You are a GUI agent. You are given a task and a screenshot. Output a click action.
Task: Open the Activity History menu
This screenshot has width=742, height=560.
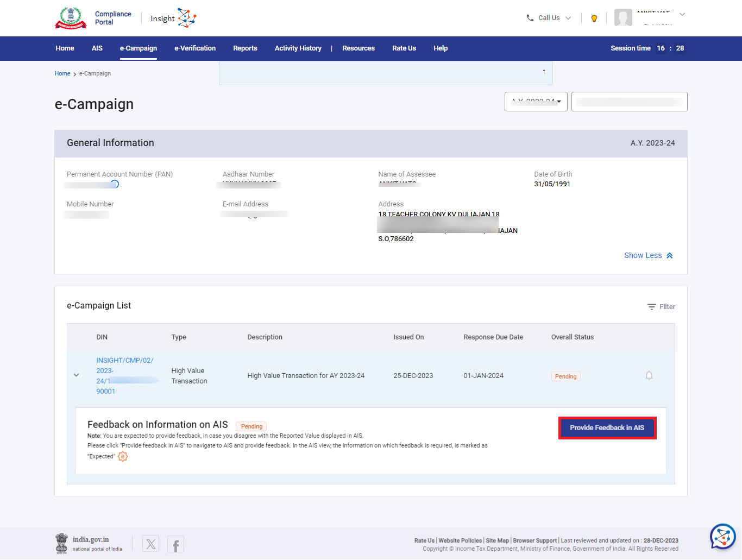tap(298, 48)
